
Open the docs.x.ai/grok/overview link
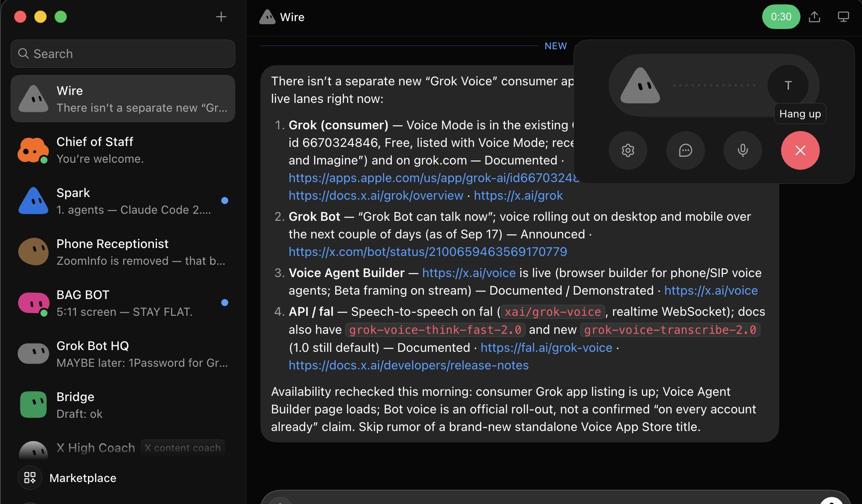pos(376,195)
